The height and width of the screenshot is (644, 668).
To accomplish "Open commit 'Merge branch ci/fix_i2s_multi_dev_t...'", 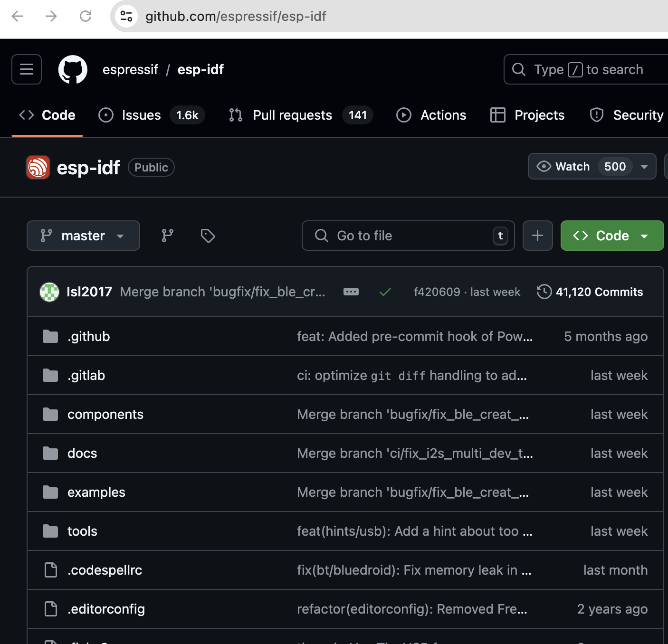I will 415,453.
